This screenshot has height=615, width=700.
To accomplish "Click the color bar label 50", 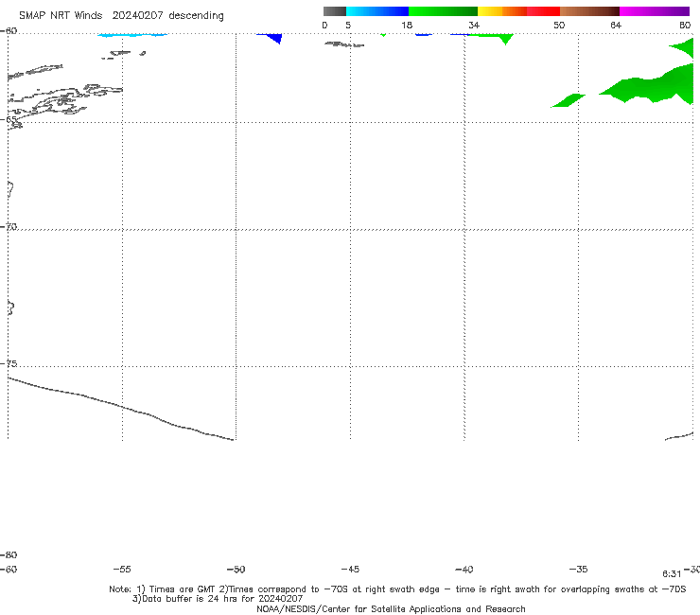I will (x=559, y=25).
